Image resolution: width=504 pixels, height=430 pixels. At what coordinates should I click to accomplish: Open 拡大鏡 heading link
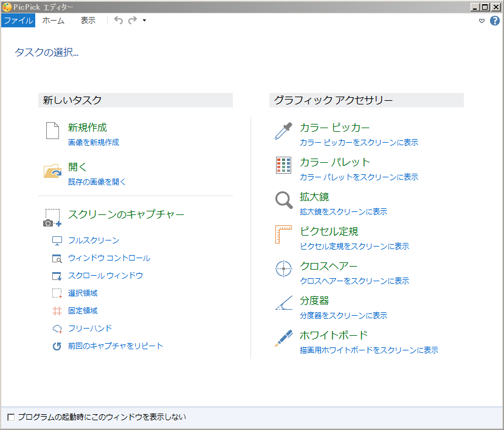click(314, 197)
